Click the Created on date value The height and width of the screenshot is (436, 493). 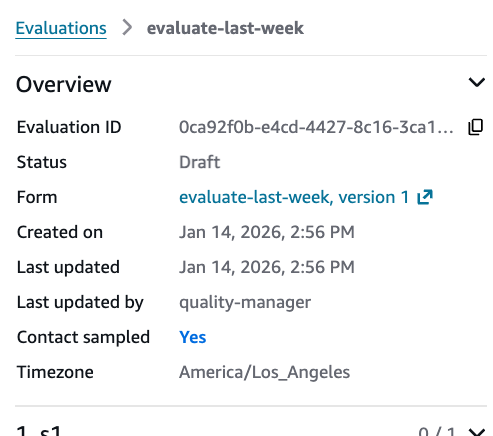pyautogui.click(x=267, y=232)
